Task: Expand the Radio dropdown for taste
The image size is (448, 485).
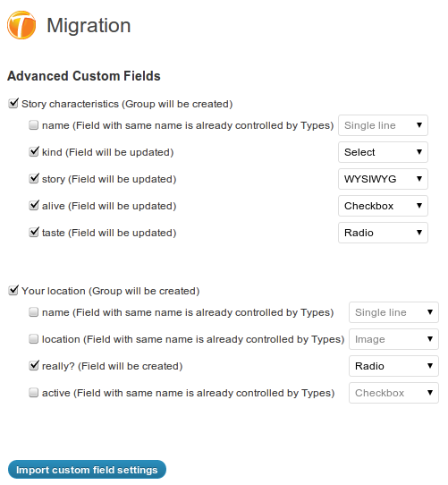Action: point(383,233)
